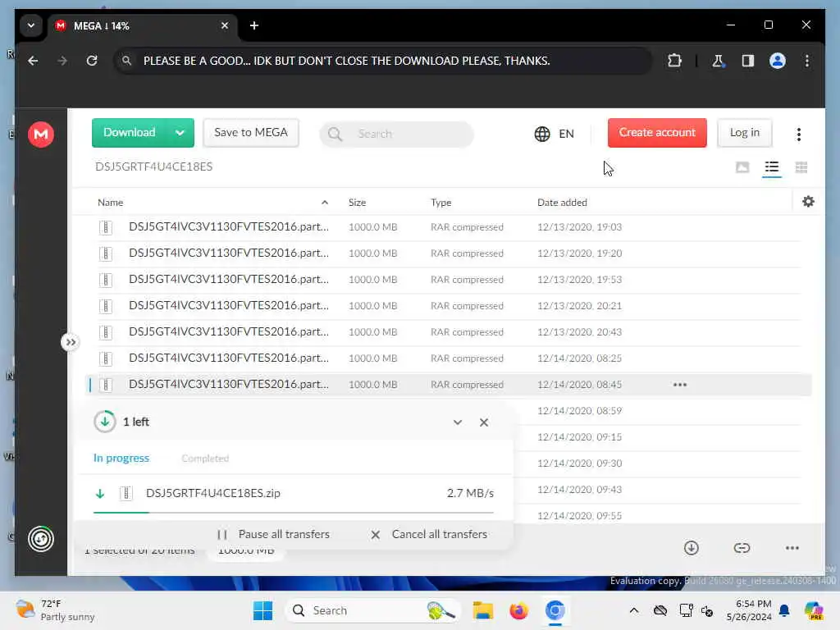Image resolution: width=840 pixels, height=630 pixels.
Task: Select file added 12/13/2020, 20:21
Action: (x=449, y=306)
